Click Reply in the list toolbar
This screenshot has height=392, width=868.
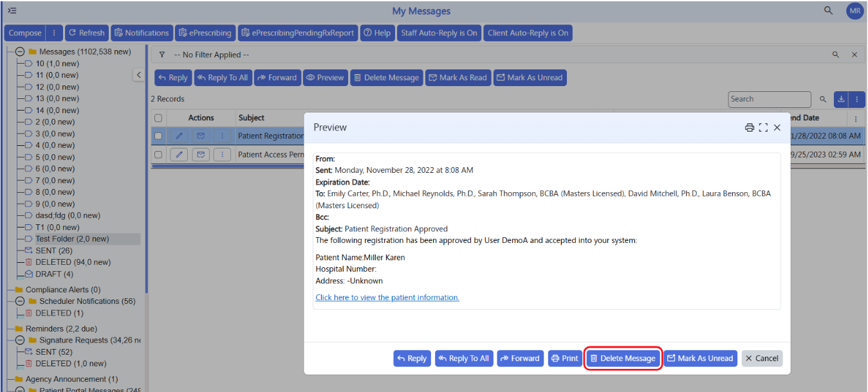[173, 78]
